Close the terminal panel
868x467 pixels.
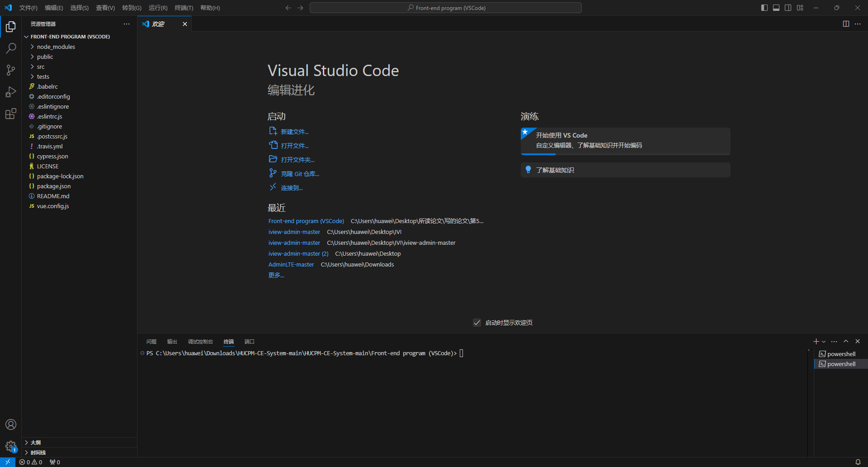[858, 341]
